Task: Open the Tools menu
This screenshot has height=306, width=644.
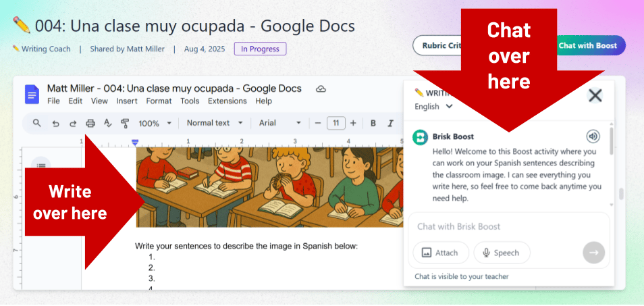Action: coord(190,101)
